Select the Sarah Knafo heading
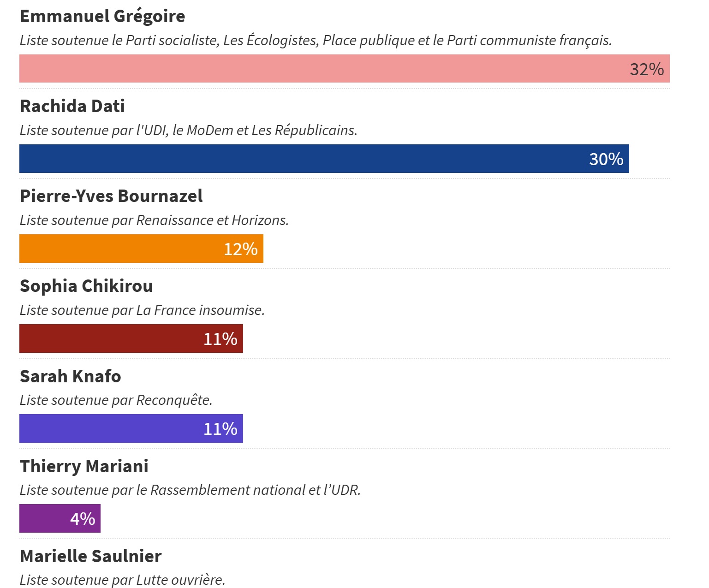Screen dimensions: 709x588 tap(70, 376)
